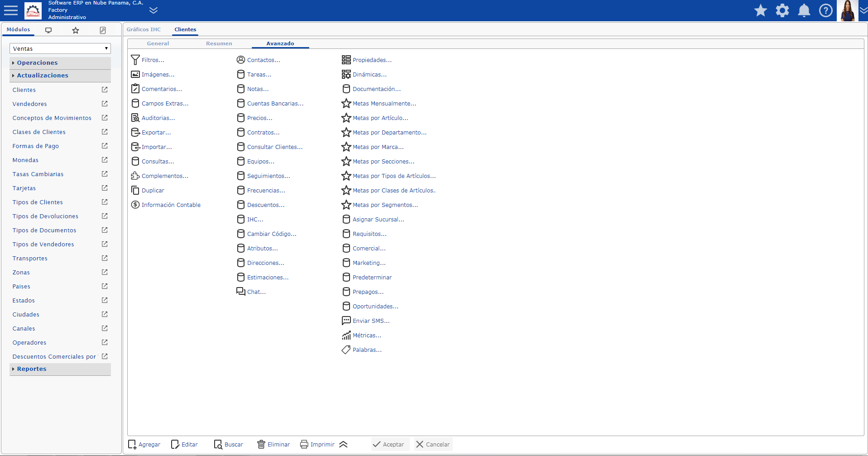The width and height of the screenshot is (868, 456).
Task: Click the Imprimir button
Action: (317, 444)
